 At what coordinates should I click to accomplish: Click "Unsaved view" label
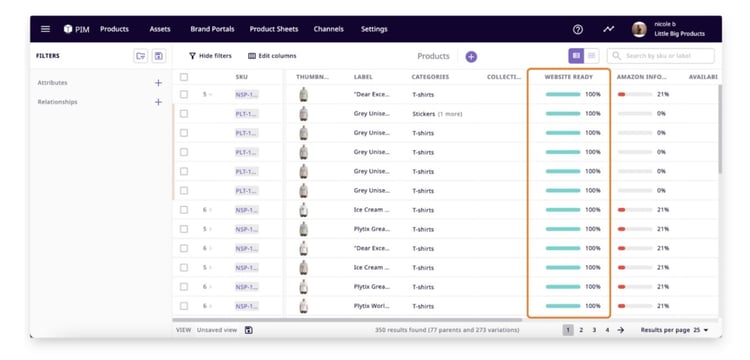pos(217,330)
